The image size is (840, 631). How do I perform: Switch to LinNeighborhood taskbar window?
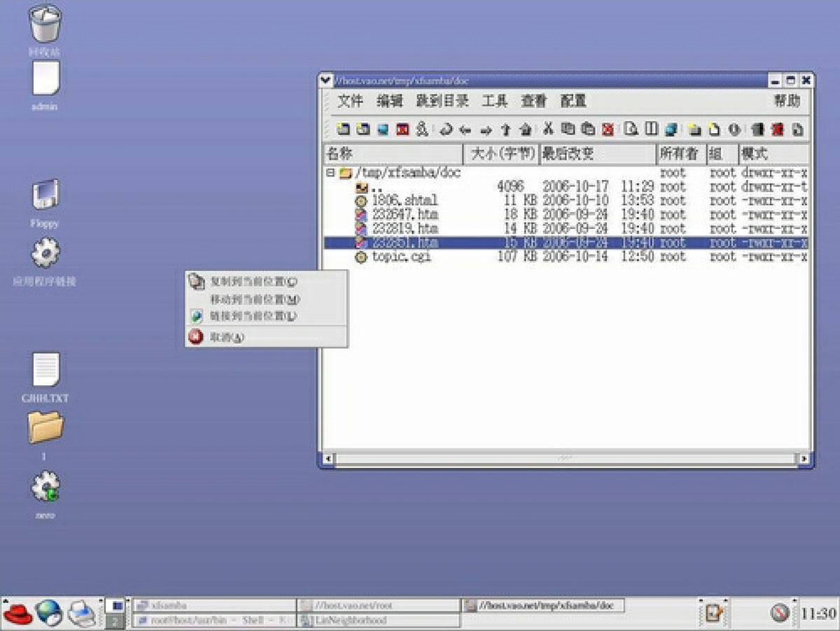(x=378, y=620)
